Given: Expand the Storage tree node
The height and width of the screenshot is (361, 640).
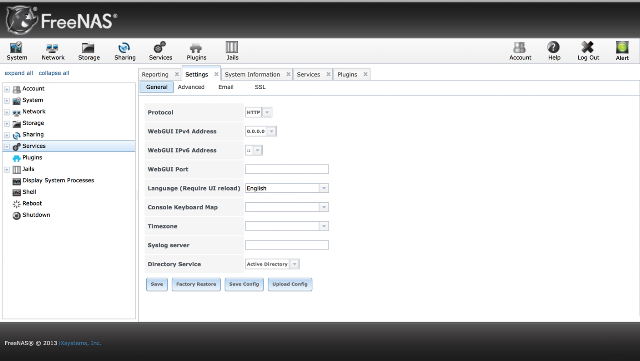Looking at the screenshot, I should [7, 123].
